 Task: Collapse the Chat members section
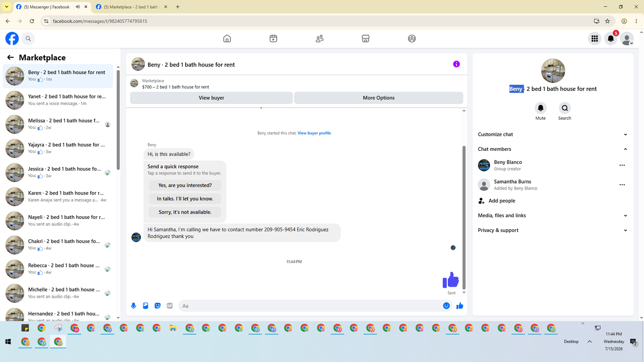(553, 149)
